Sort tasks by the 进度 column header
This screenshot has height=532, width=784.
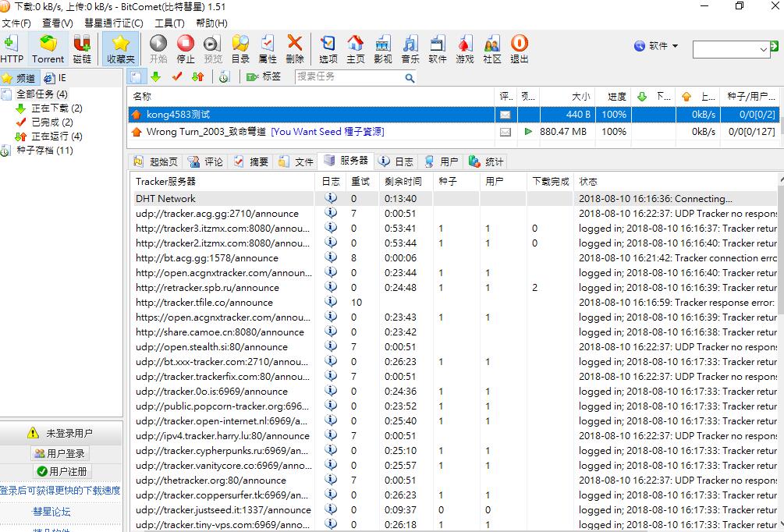pyautogui.click(x=613, y=97)
